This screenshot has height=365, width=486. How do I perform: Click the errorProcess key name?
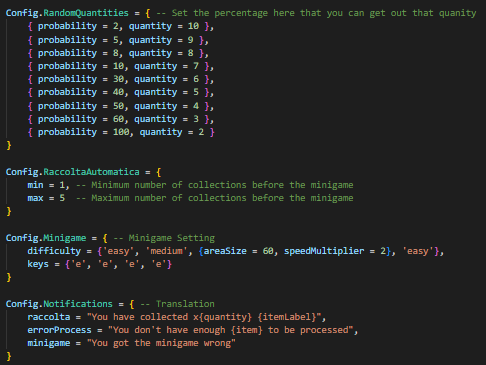click(59, 330)
